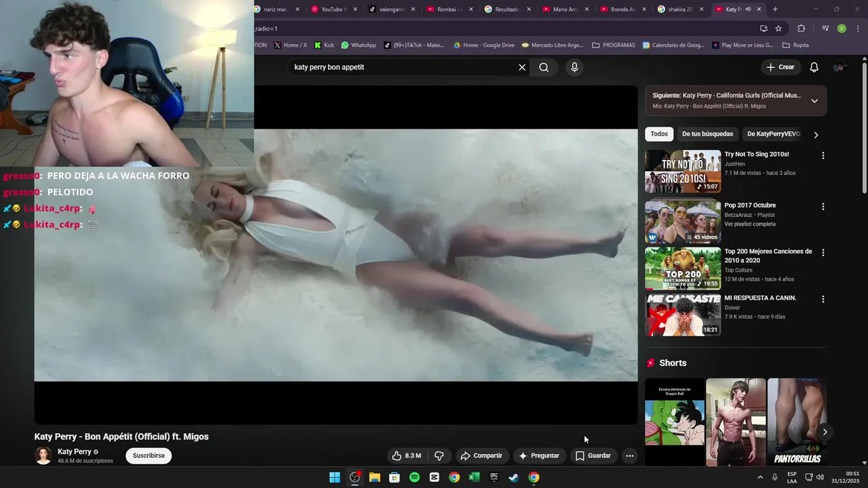Image resolution: width=868 pixels, height=488 pixels.
Task: Open Katy Perry channel name link
Action: click(x=75, y=451)
